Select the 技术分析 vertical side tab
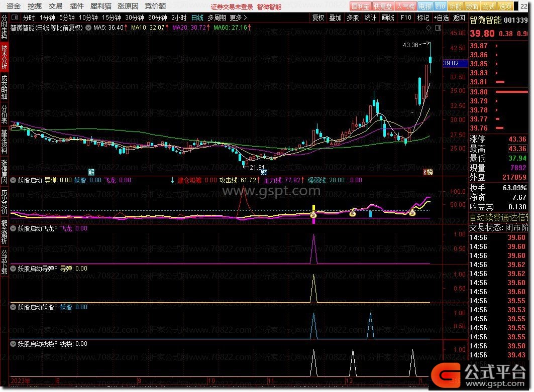 tap(4, 57)
